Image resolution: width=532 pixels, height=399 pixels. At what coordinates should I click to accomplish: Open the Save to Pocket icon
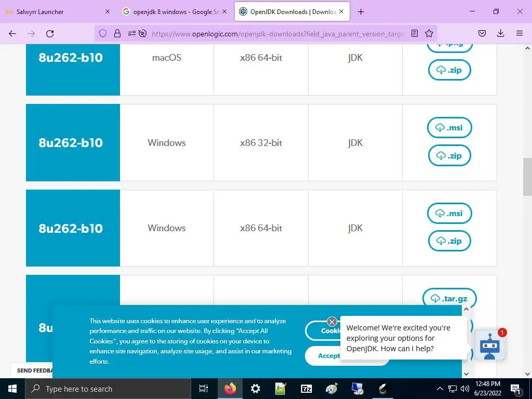pyautogui.click(x=482, y=33)
